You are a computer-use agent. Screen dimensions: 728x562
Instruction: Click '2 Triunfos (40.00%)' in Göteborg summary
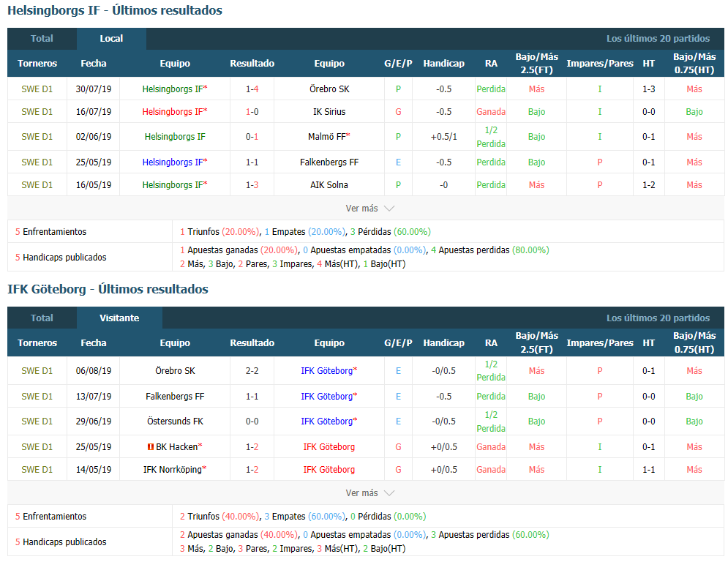219,517
